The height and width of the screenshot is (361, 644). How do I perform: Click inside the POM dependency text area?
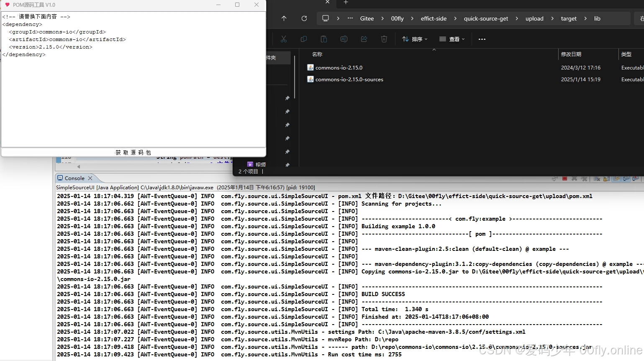click(x=133, y=80)
